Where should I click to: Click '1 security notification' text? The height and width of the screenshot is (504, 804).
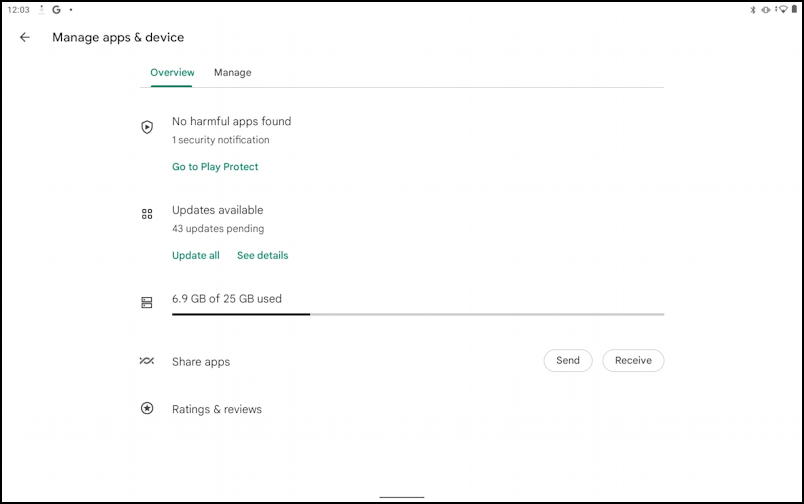pyautogui.click(x=220, y=140)
